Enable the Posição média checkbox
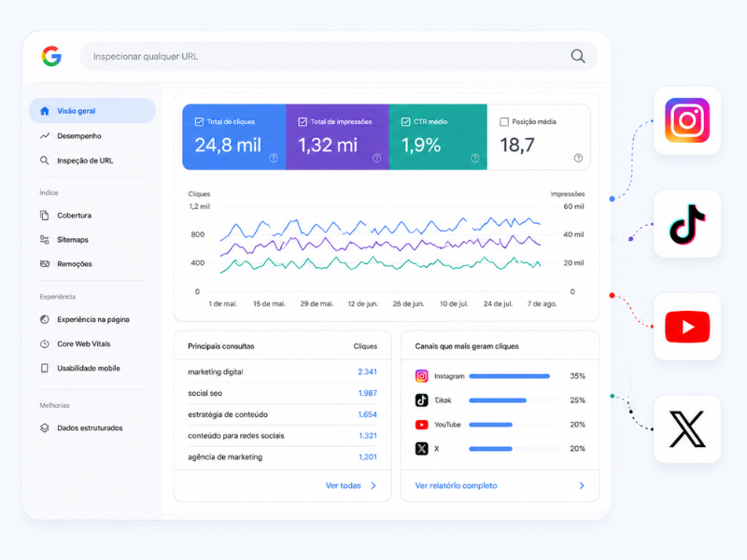This screenshot has width=747, height=560. tap(504, 122)
